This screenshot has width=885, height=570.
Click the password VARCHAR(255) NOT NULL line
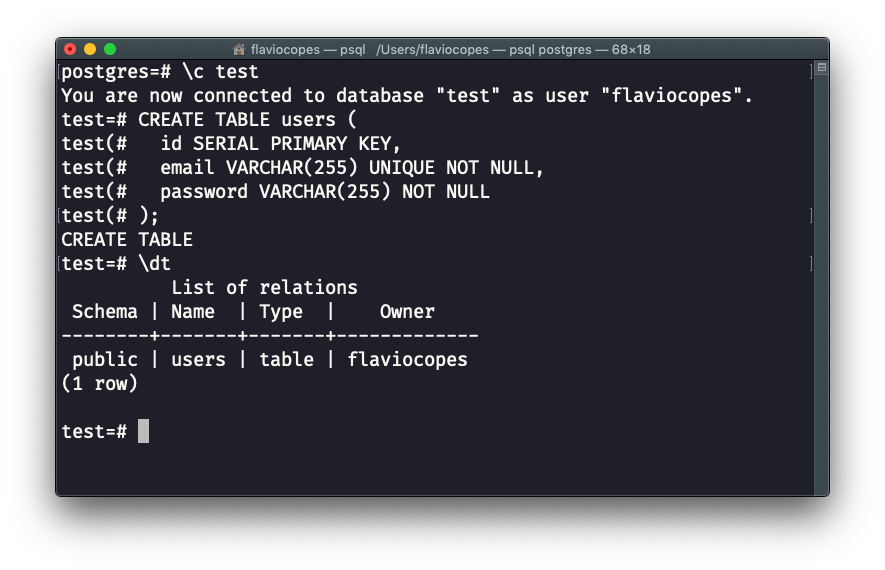325,192
